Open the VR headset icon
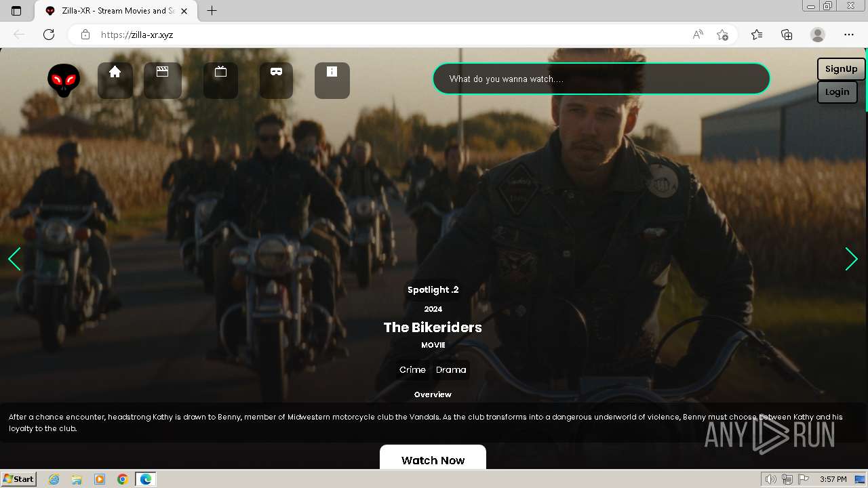The image size is (868, 488). 276,81
